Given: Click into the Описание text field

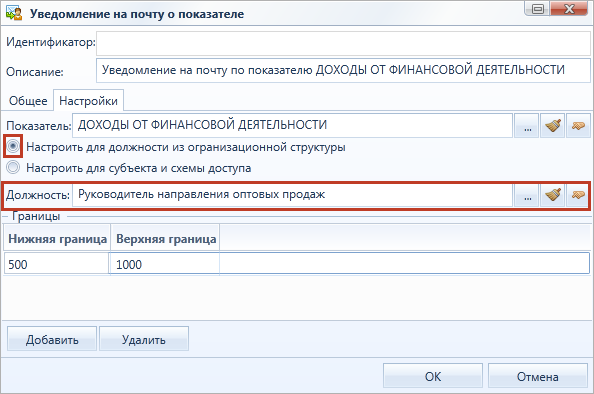Looking at the screenshot, I should (x=343, y=70).
